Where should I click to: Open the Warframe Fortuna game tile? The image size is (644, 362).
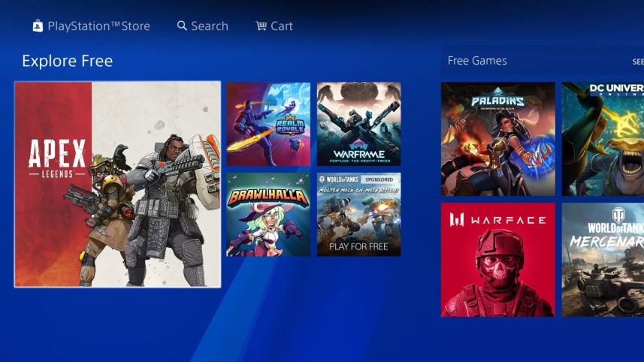tap(358, 124)
